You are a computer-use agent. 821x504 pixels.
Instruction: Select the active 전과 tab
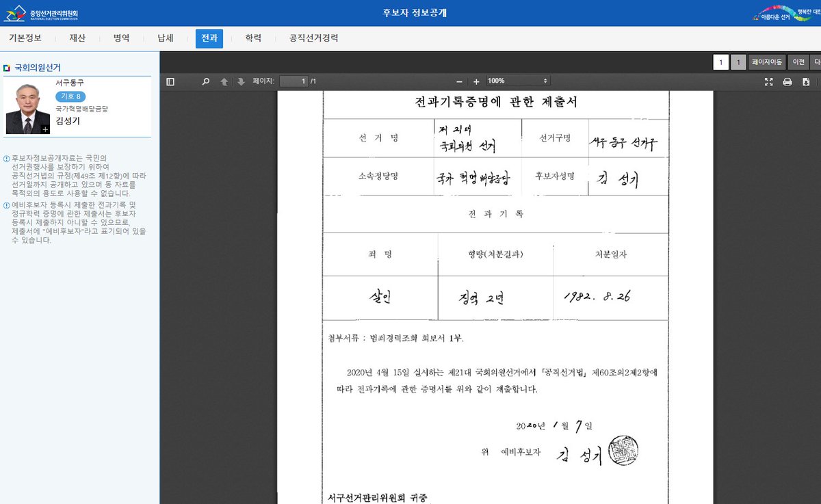click(x=209, y=38)
